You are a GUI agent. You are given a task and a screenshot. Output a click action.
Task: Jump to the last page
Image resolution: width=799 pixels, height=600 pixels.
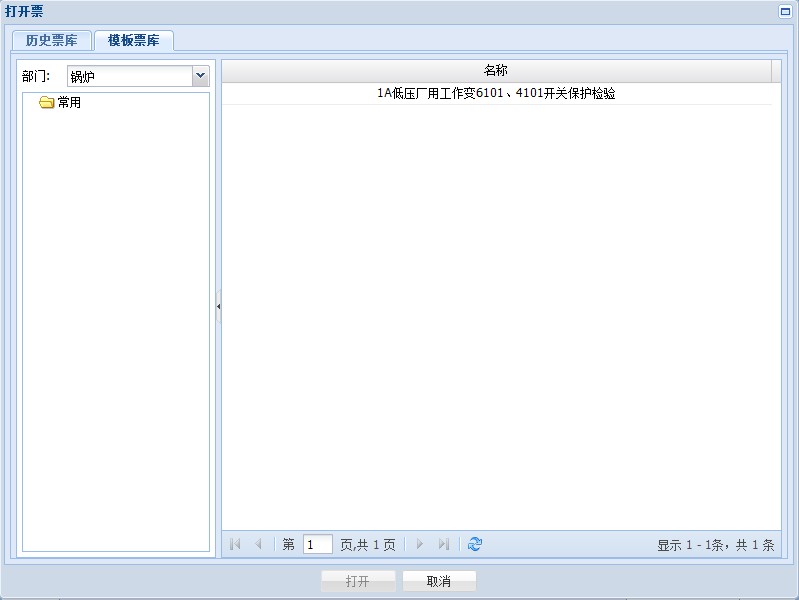(x=443, y=544)
